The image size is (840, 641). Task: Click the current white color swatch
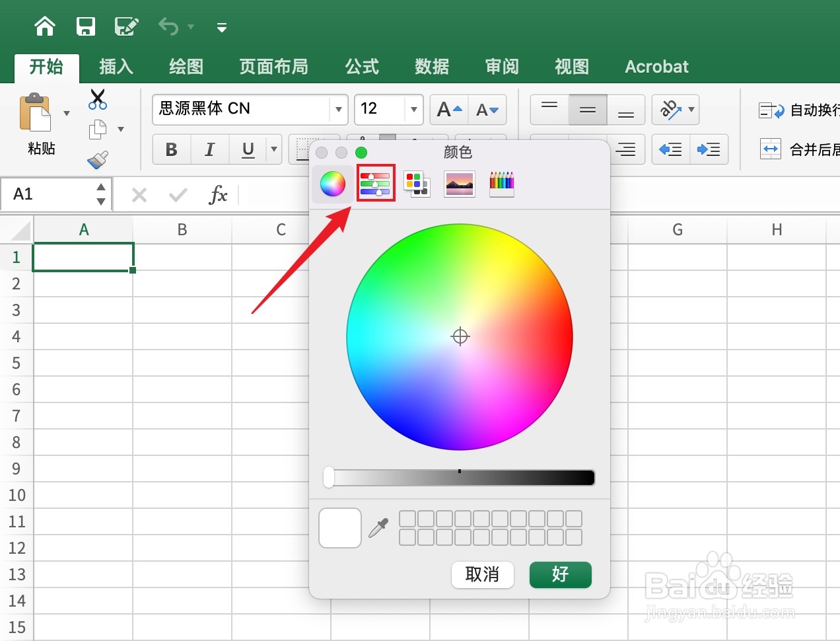coord(340,528)
